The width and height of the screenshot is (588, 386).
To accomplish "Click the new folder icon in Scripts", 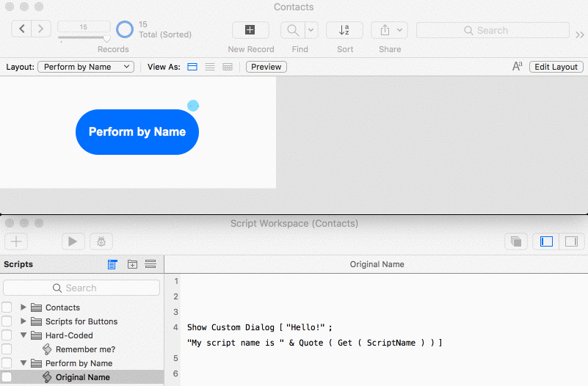I will [132, 264].
